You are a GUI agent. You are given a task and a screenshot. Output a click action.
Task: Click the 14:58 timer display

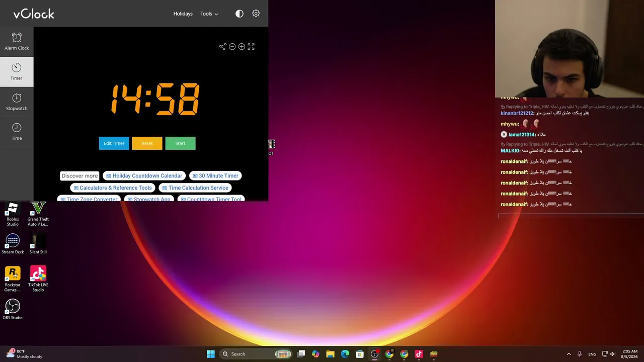pos(155,99)
